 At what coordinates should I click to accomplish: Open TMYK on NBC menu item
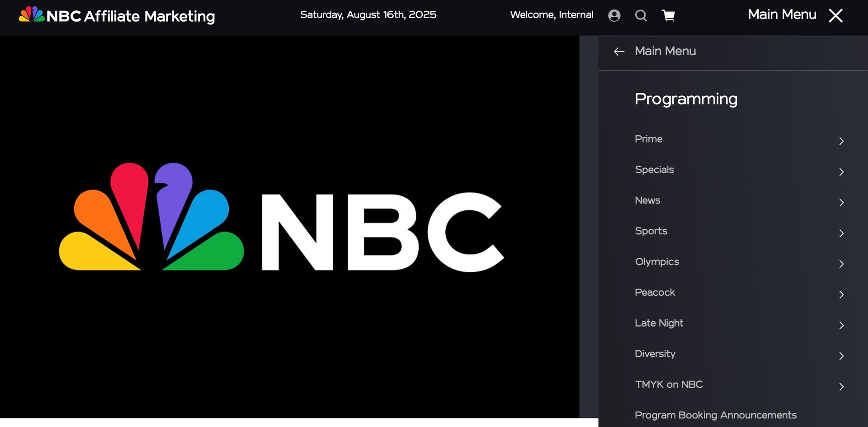[x=669, y=384]
